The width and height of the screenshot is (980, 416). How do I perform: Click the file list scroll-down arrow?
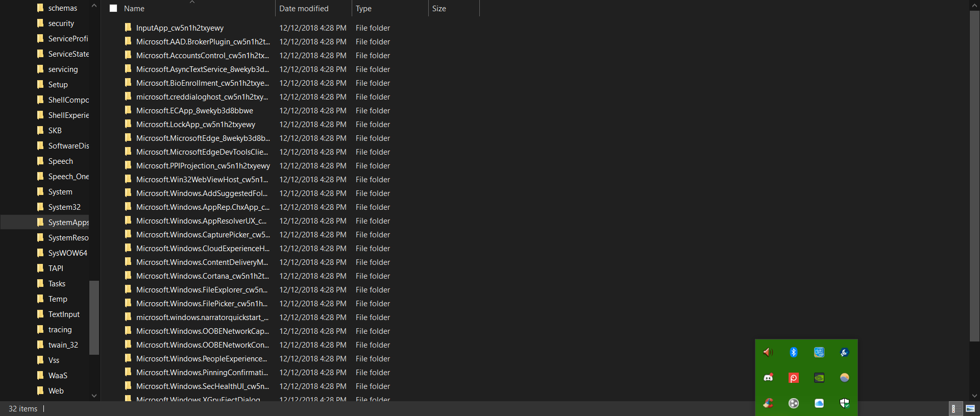click(x=974, y=396)
